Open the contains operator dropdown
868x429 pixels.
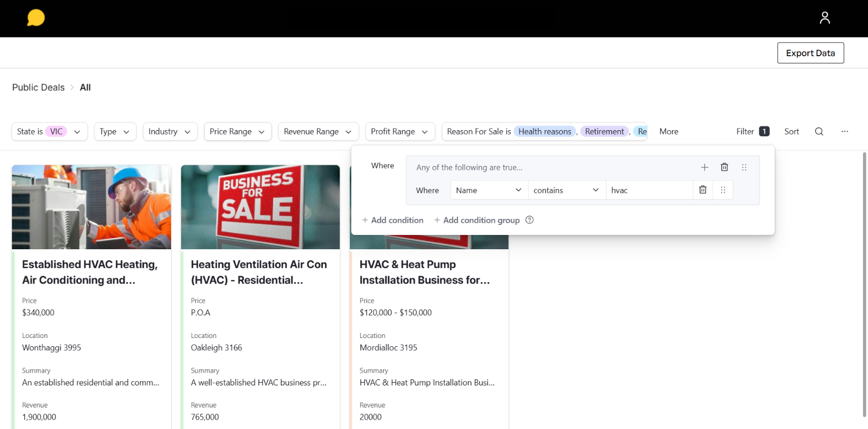(x=567, y=190)
